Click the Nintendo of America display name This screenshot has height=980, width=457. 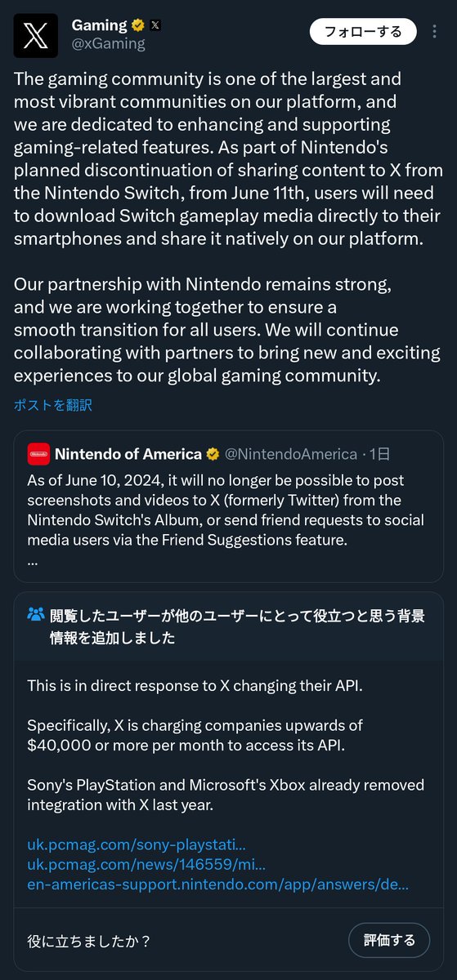[128, 453]
